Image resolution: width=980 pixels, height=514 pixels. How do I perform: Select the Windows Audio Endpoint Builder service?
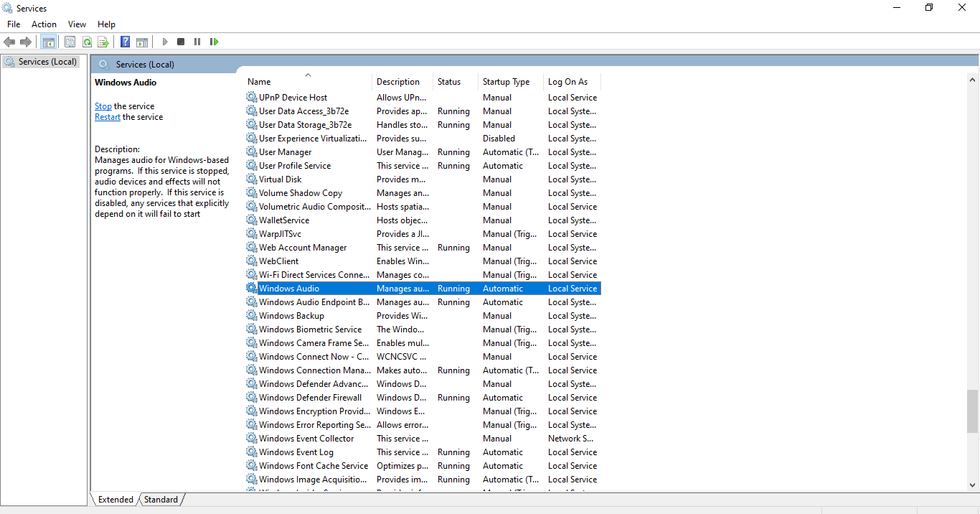point(423,302)
